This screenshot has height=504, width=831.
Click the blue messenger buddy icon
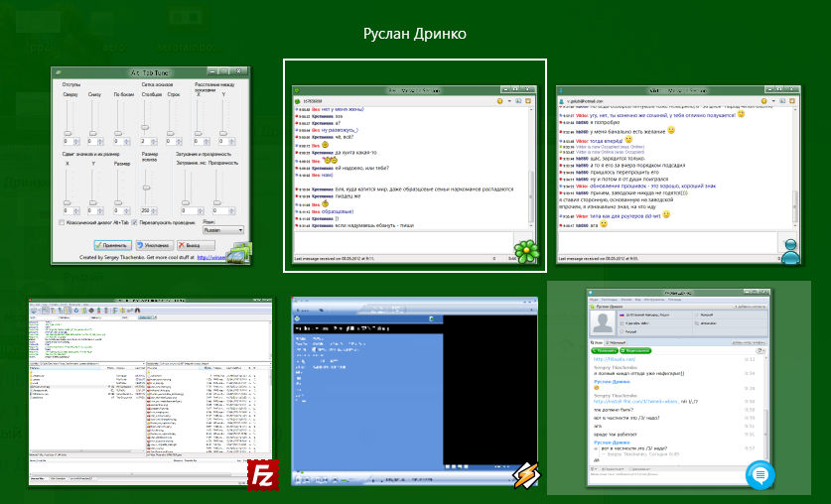coord(790,252)
